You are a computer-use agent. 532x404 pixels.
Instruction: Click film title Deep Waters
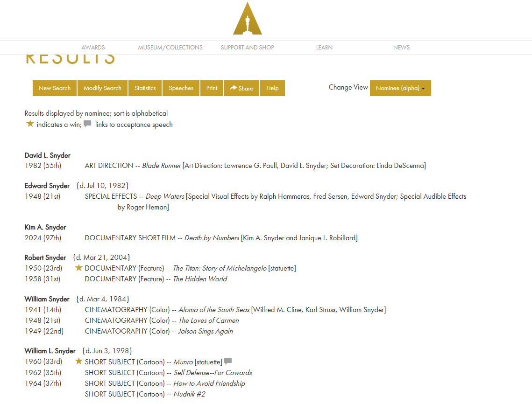click(x=165, y=196)
